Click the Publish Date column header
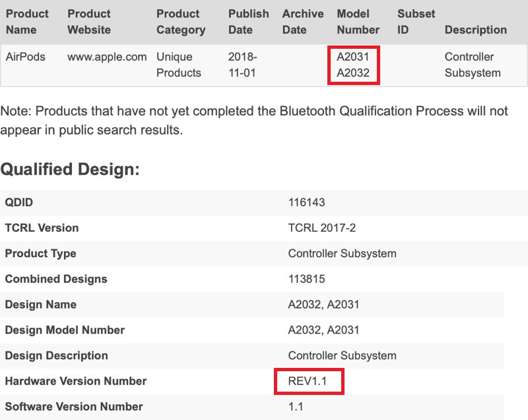This screenshot has width=528, height=420. pos(249,22)
